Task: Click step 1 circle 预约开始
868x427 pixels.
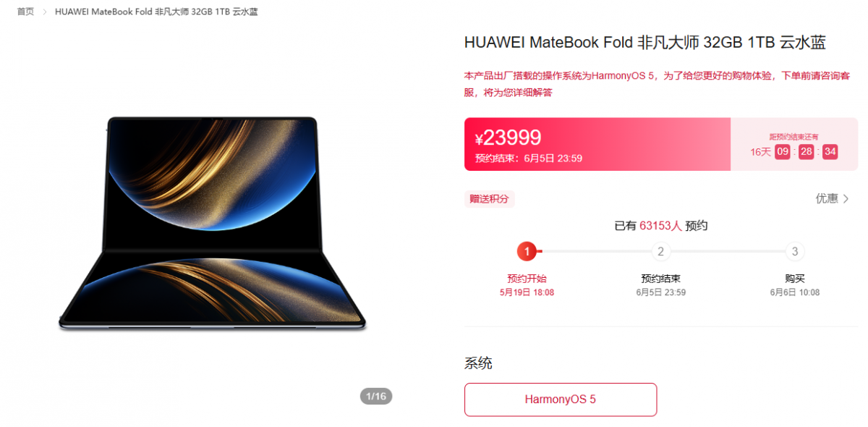Action: pyautogui.click(x=527, y=252)
